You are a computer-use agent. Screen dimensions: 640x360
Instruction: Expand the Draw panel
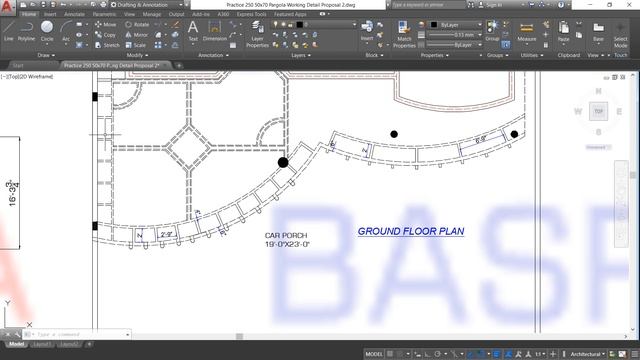tap(46, 55)
